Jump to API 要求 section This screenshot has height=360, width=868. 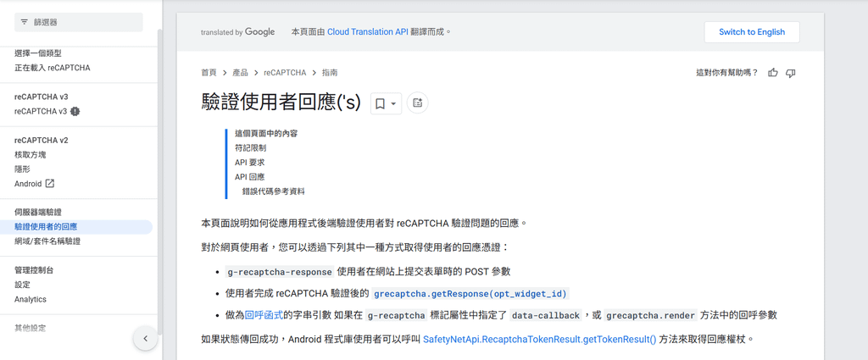tap(250, 163)
